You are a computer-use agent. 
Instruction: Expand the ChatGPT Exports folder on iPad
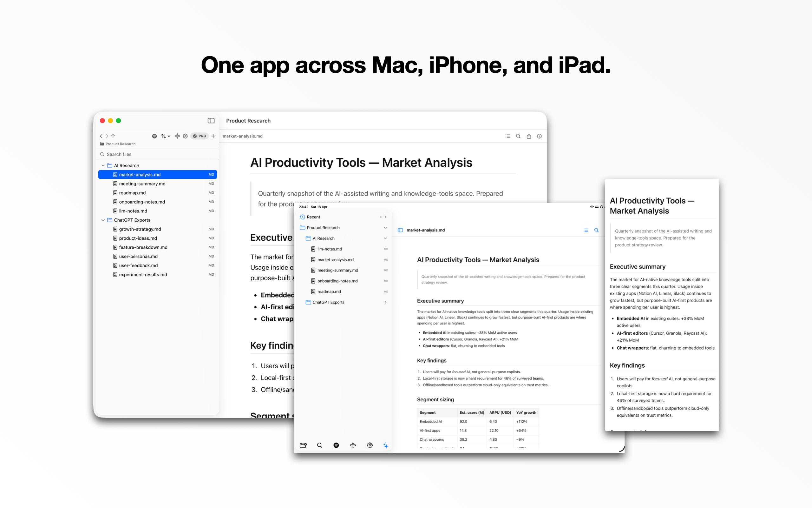[385, 302]
